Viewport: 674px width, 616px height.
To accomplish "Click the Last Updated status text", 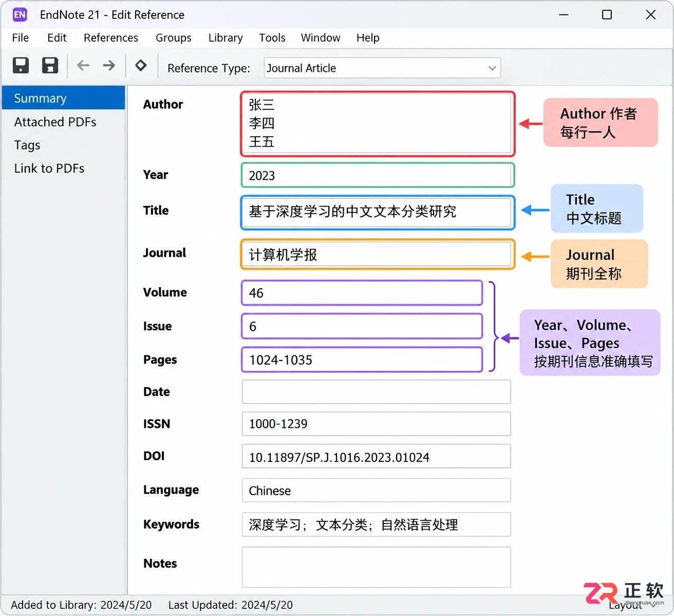I will (231, 605).
